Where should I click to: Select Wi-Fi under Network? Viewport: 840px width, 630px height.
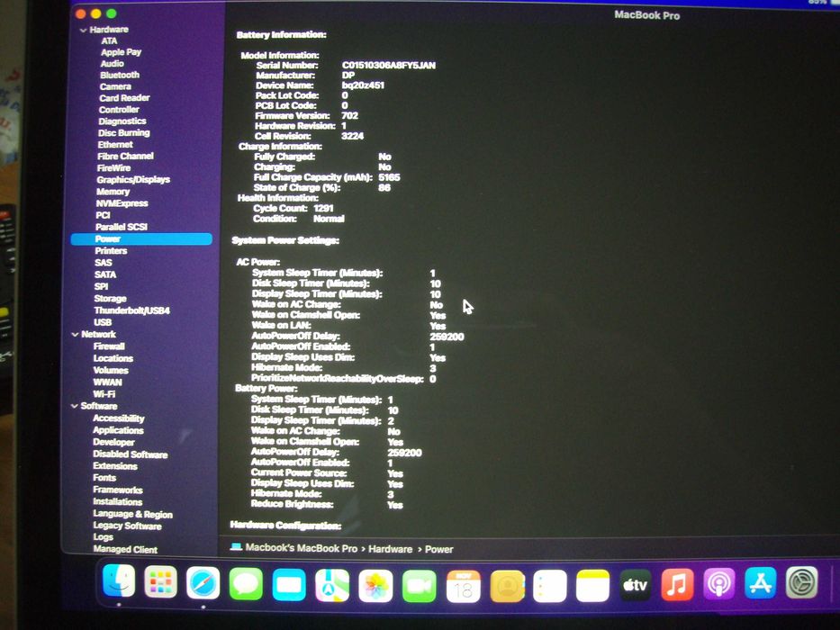click(x=104, y=394)
